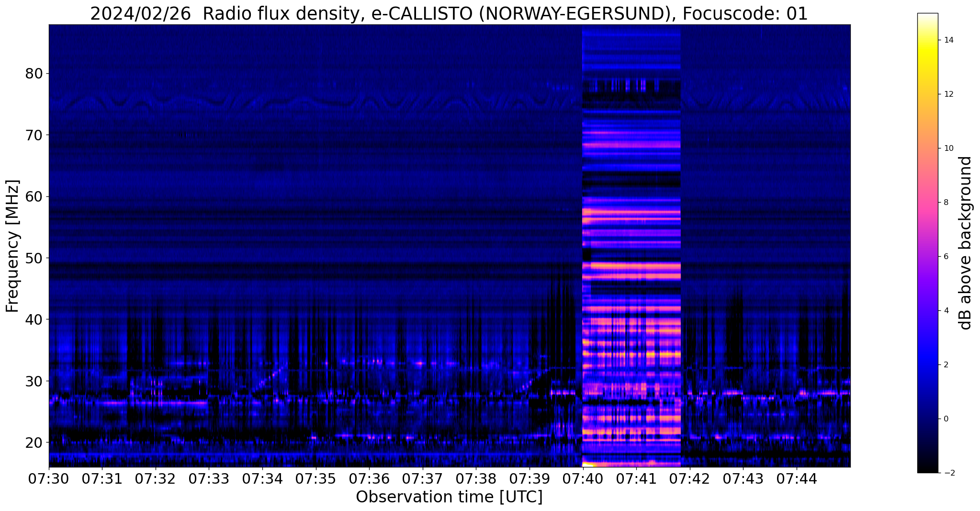Click the 20 MHz frequency tick label
980x511 pixels.
pyautogui.click(x=34, y=443)
